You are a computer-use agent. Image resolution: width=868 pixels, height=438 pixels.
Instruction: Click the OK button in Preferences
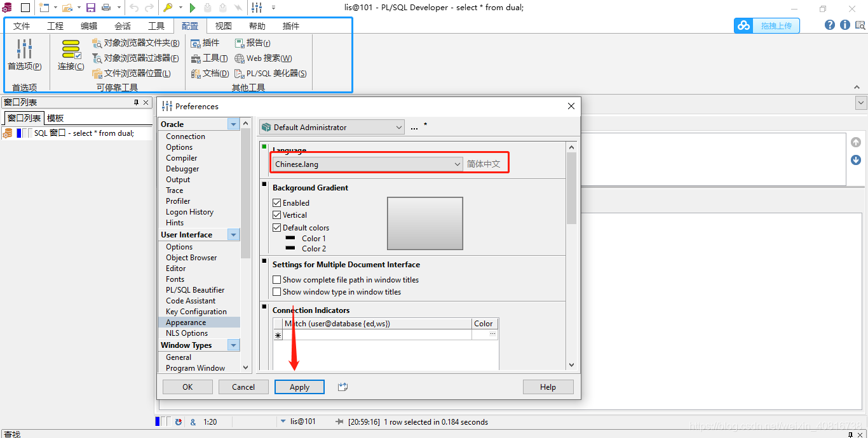(187, 387)
